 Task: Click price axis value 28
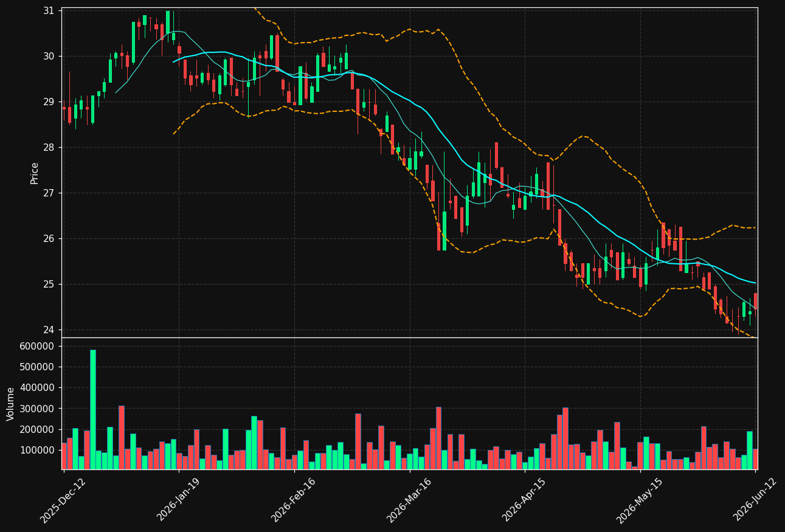[49, 148]
